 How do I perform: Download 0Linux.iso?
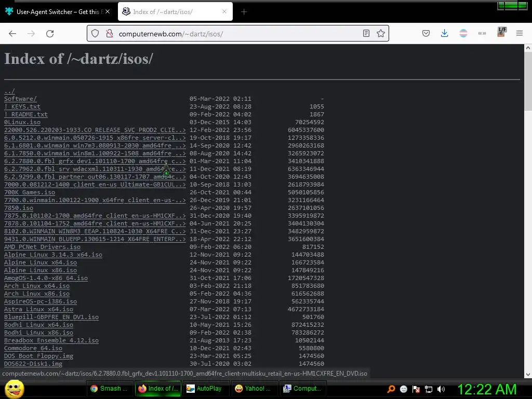coord(22,122)
